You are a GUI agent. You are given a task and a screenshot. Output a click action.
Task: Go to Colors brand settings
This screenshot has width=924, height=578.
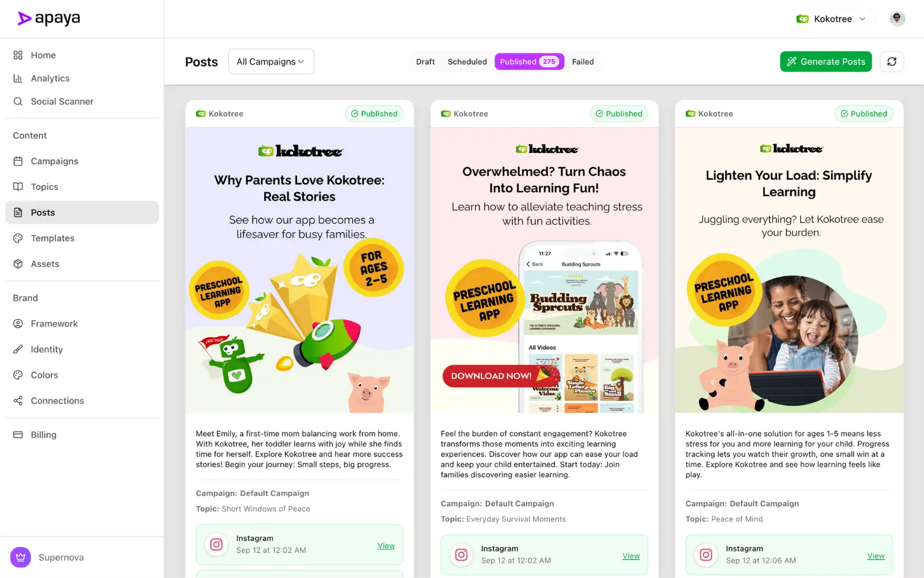click(44, 375)
